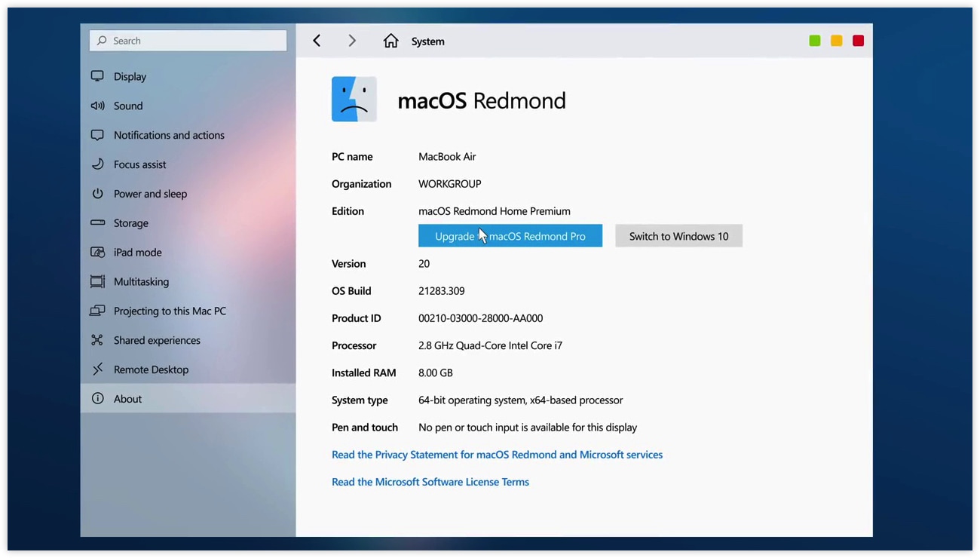Click the System breadcrumb title
The image size is (980, 558).
pos(428,41)
